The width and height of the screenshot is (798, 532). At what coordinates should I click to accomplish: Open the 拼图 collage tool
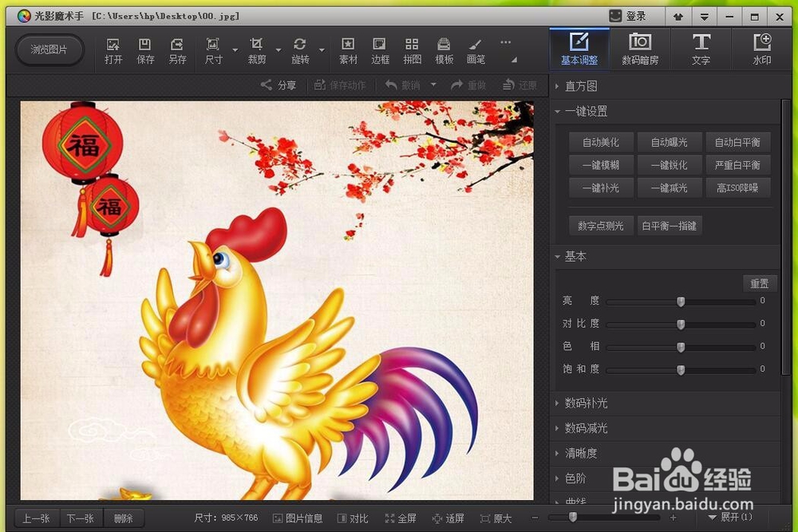coord(411,49)
